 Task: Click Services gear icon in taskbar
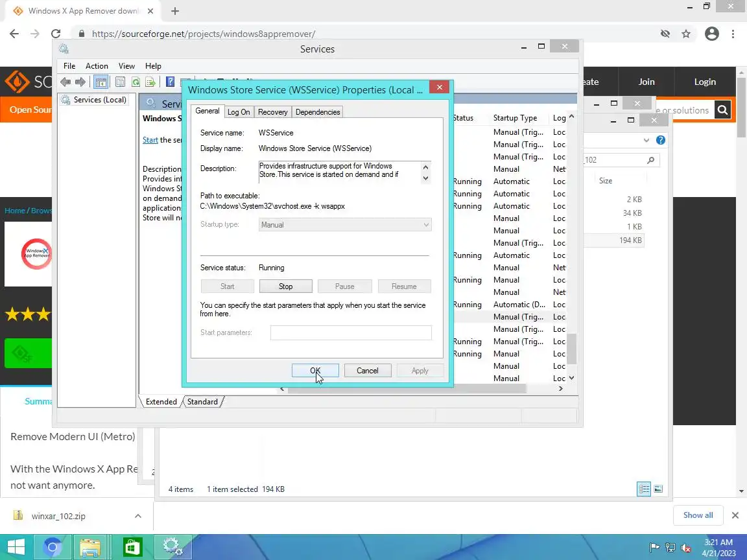click(x=173, y=547)
